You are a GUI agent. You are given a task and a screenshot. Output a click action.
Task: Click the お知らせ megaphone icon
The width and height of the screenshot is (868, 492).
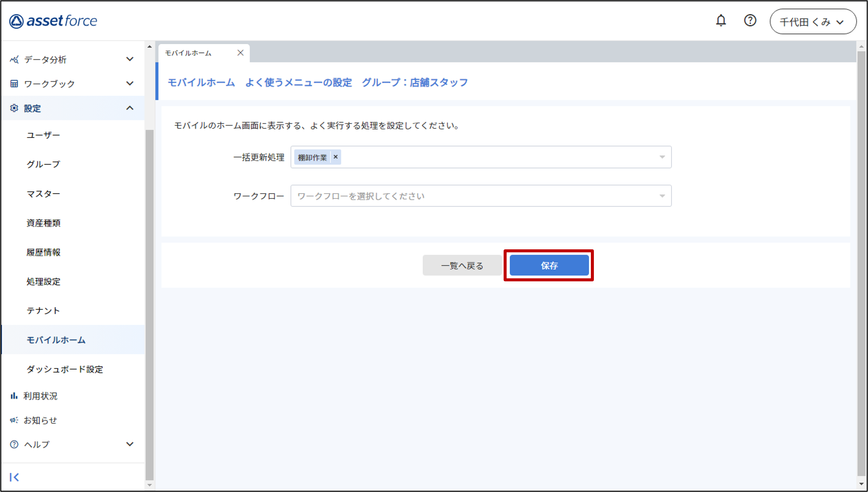pyautogui.click(x=14, y=420)
